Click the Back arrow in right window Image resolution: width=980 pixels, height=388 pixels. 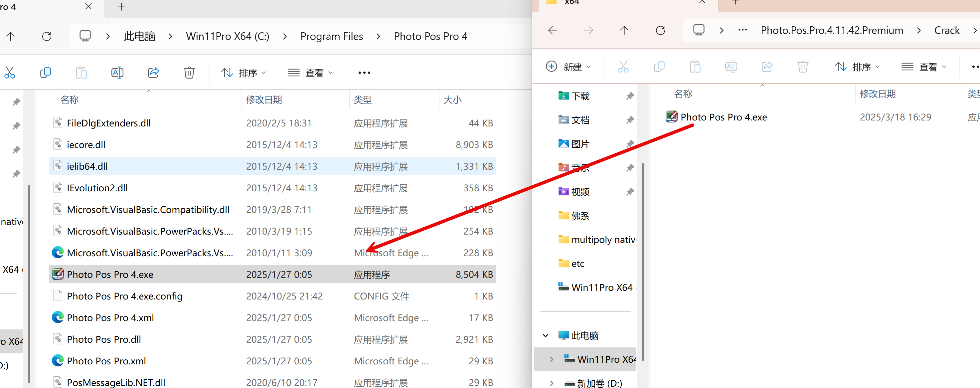(x=553, y=30)
